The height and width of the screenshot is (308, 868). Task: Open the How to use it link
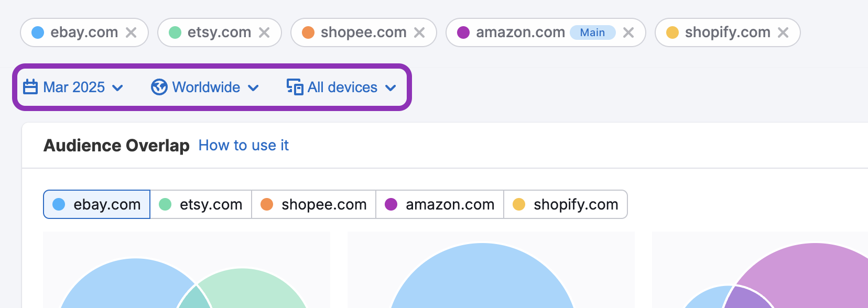[243, 145]
